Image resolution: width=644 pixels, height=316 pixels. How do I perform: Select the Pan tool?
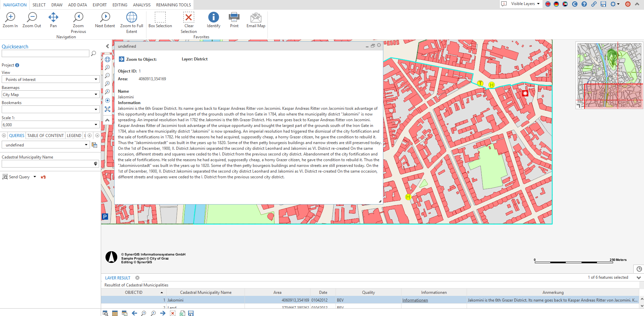[53, 17]
